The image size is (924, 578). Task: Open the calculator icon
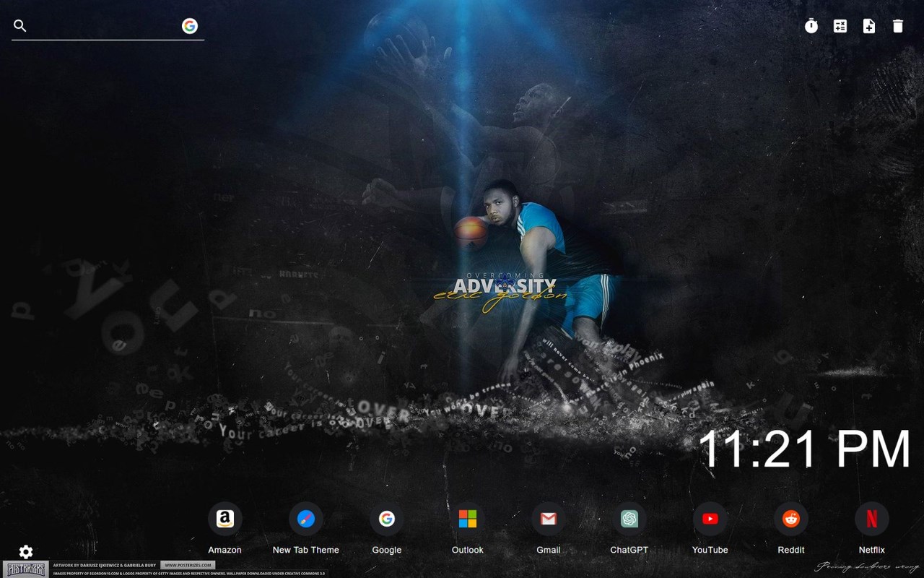click(840, 26)
